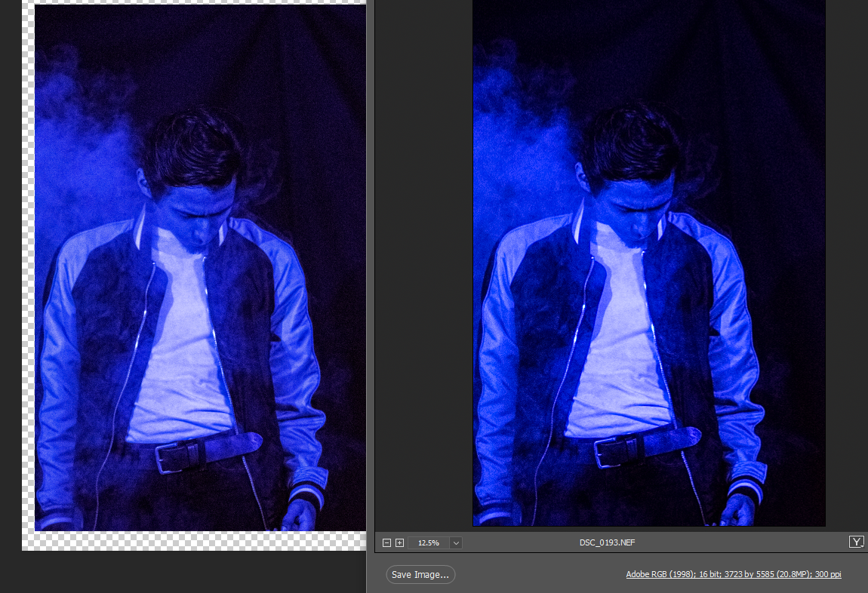Screen dimensions: 868x593
Task: Decrease preview magnification below 12.5 percent
Action: point(386,542)
